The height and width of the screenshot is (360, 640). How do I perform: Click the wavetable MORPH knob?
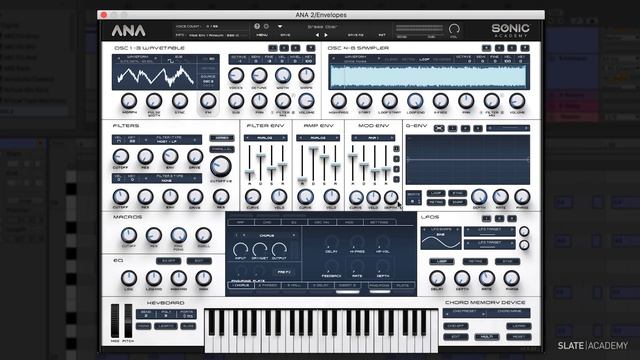[x=129, y=100]
